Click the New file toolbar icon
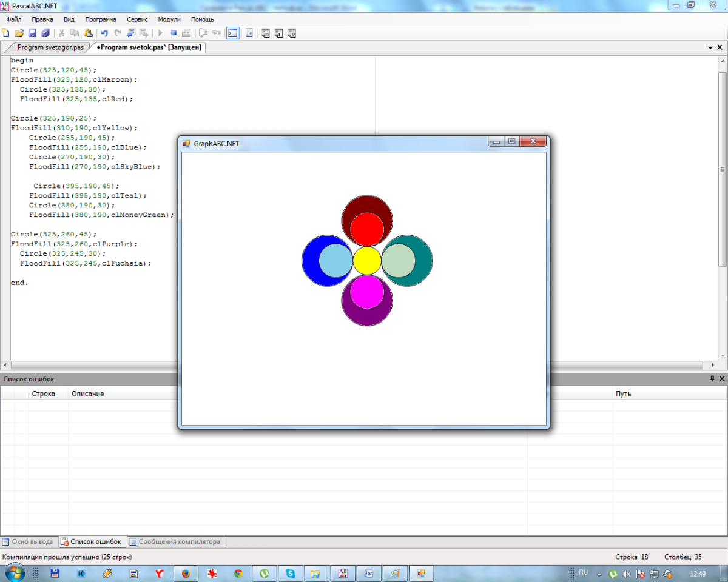 coord(6,33)
